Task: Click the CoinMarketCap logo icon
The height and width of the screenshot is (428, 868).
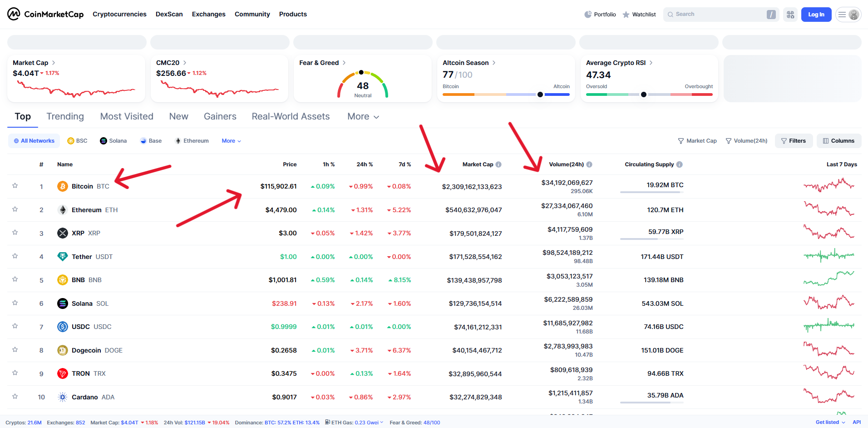Action: 14,14
